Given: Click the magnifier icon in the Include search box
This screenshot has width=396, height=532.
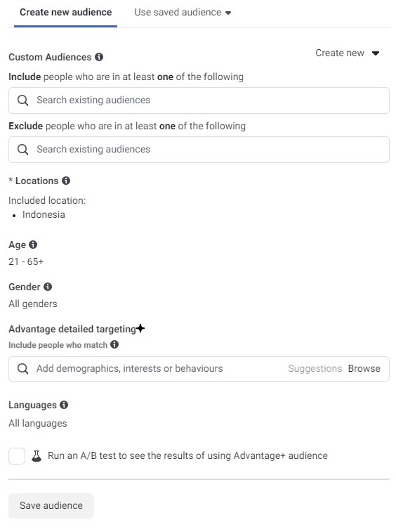Looking at the screenshot, I should tap(22, 100).
